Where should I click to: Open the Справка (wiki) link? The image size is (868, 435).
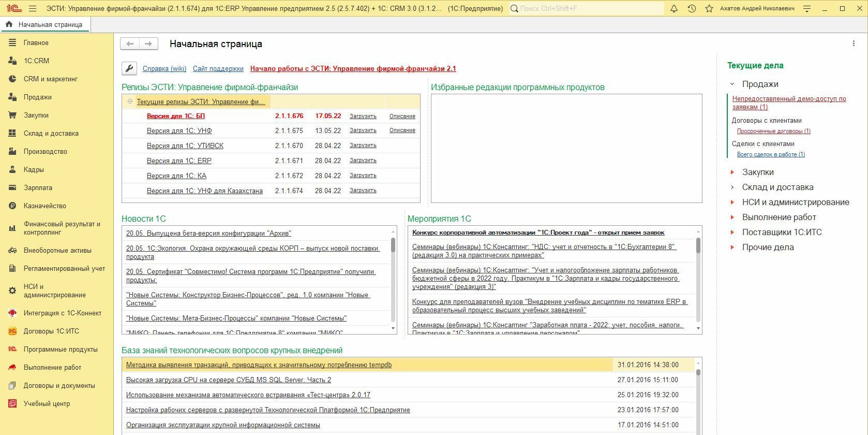tap(164, 68)
